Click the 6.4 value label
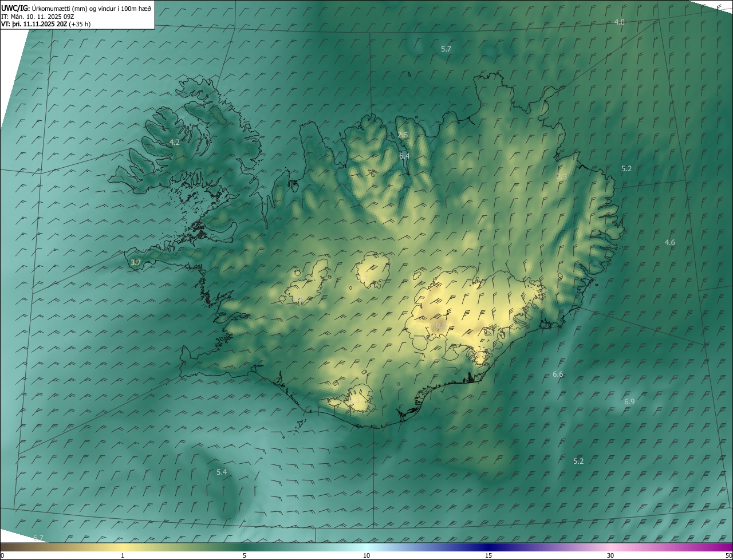 pyautogui.click(x=404, y=156)
